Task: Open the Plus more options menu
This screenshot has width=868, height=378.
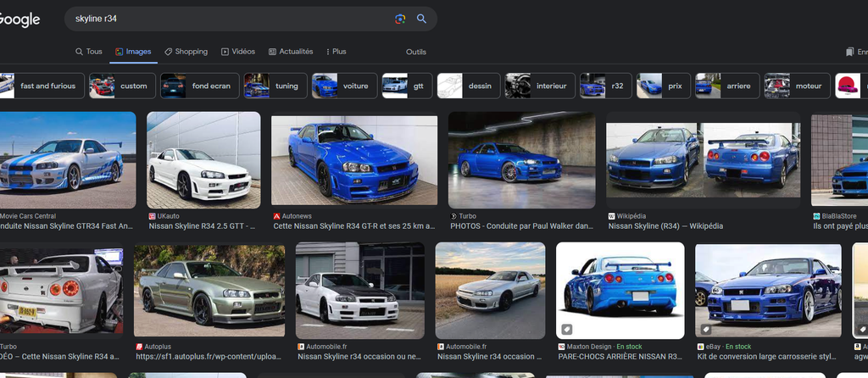Action: tap(336, 52)
